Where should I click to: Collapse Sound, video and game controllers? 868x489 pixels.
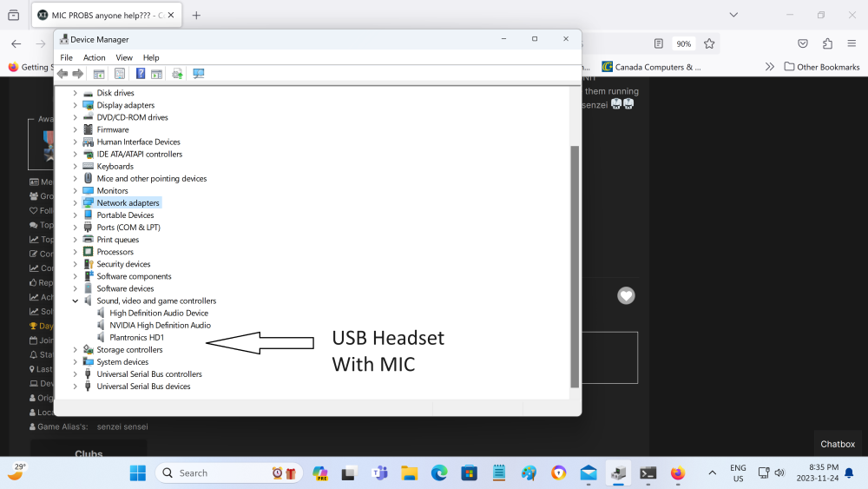point(76,301)
